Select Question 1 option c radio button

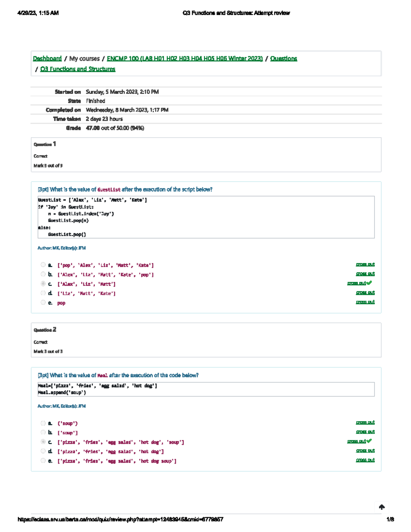(43, 284)
